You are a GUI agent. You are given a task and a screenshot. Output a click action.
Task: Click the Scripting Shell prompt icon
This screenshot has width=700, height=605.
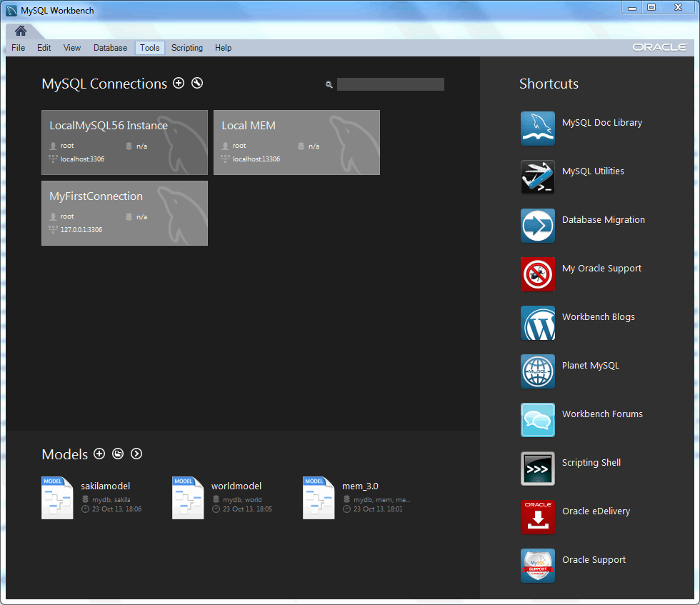538,469
